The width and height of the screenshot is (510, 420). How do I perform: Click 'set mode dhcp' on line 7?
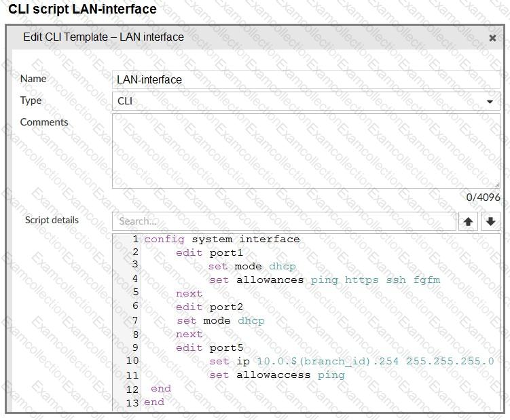220,320
